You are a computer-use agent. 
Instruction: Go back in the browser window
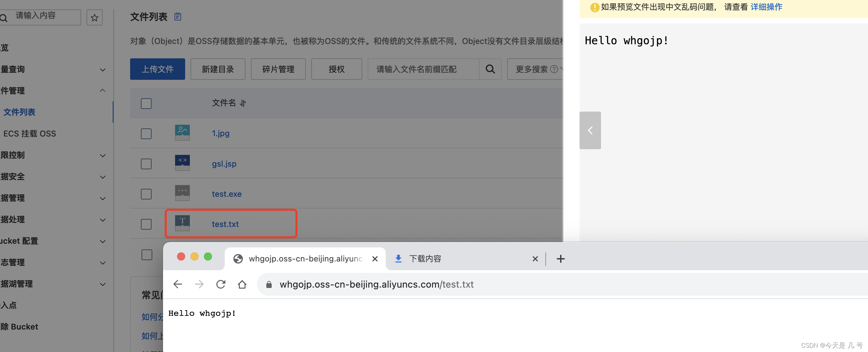click(177, 284)
